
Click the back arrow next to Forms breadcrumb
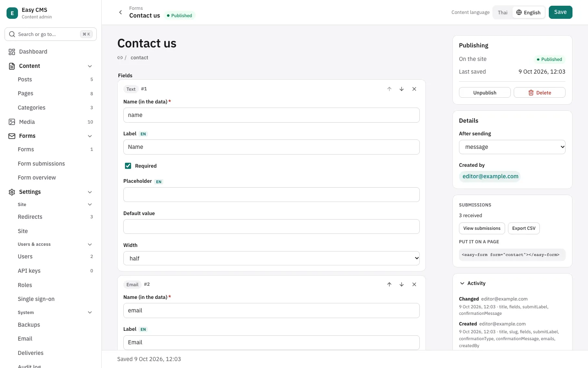pyautogui.click(x=120, y=12)
